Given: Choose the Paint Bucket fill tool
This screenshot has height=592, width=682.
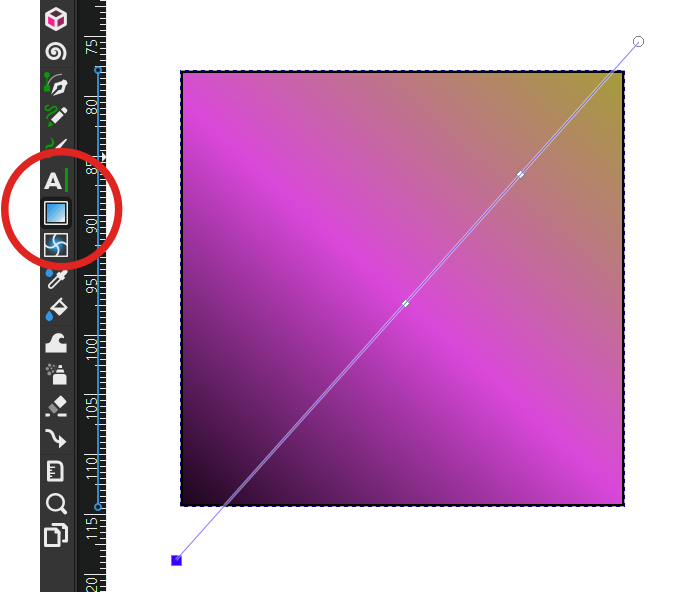Looking at the screenshot, I should pos(56,310).
